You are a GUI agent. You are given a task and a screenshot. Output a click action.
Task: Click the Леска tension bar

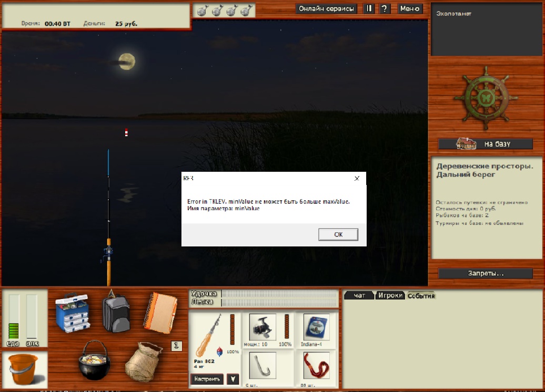(x=280, y=303)
